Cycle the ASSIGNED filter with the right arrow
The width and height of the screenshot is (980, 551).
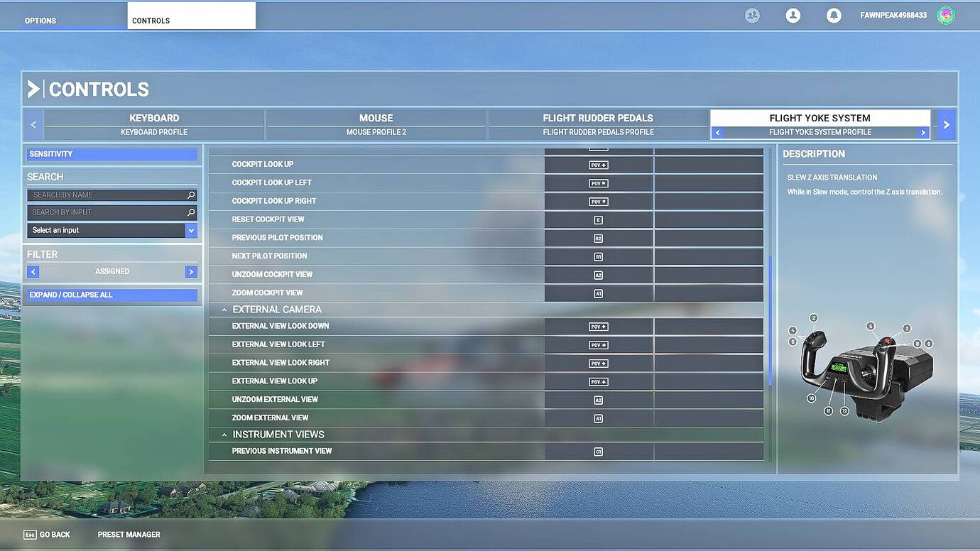(190, 271)
